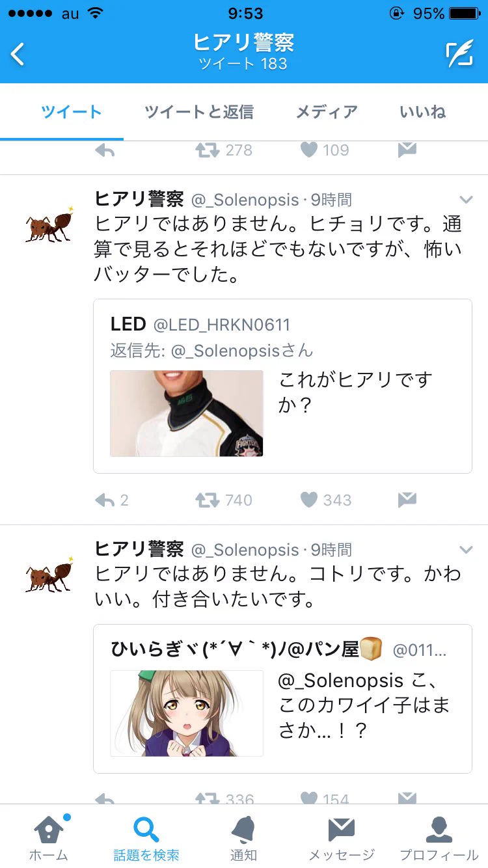488x868 pixels.
Task: Share the ヒチョリ tweet via message icon
Action: pos(407,500)
